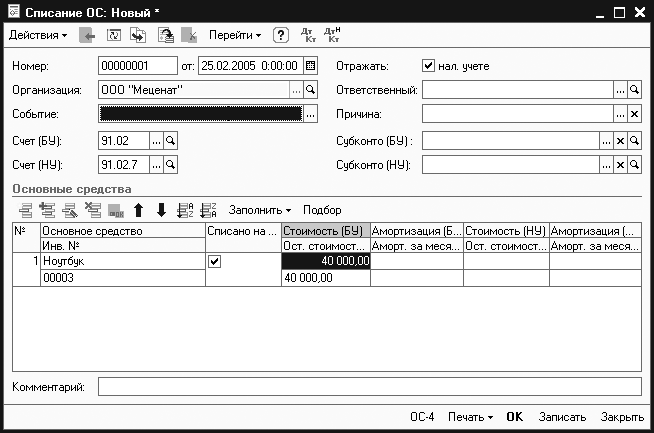The image size is (654, 433).
Task: Click the OK button
Action: 515,417
